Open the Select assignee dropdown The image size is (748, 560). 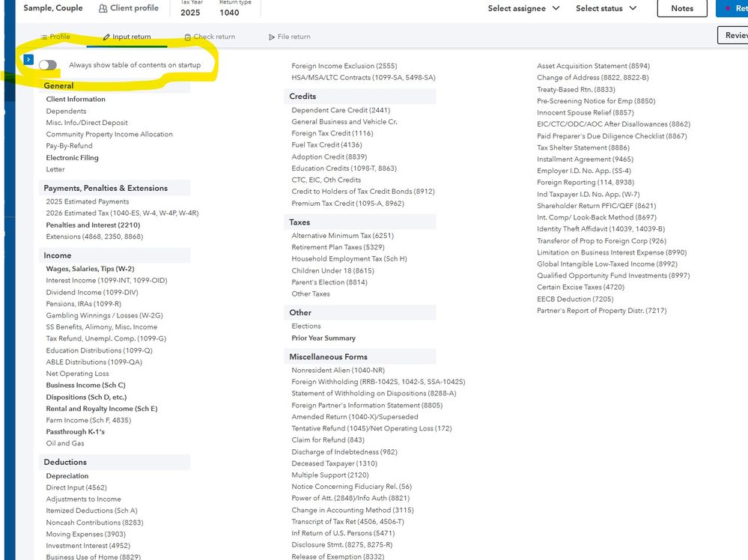click(523, 8)
